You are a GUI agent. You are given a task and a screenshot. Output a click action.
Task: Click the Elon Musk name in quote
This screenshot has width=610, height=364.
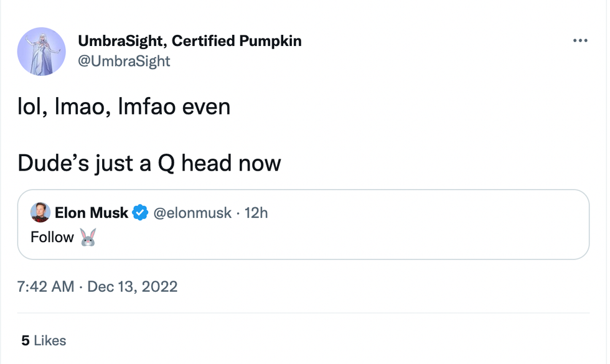91,213
